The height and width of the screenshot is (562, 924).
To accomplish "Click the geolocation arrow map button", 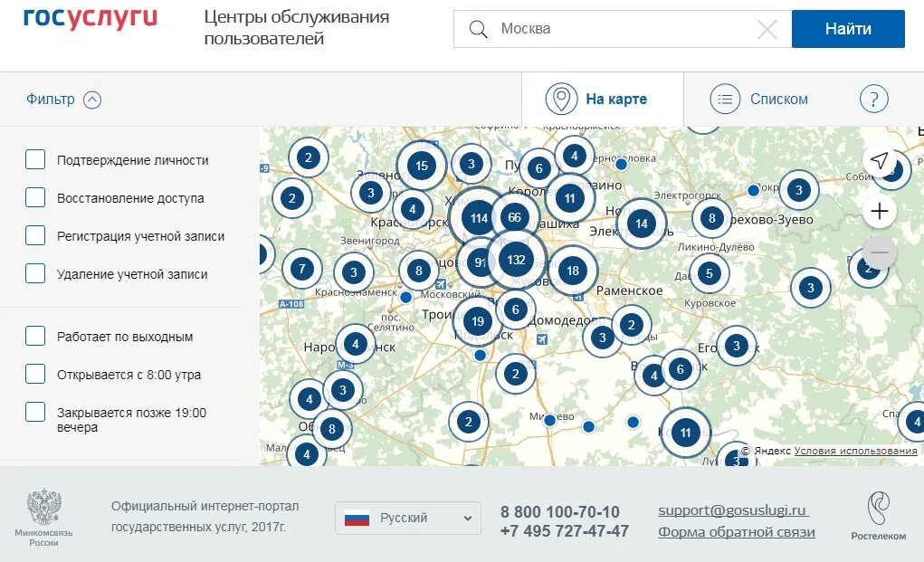I will point(880,160).
